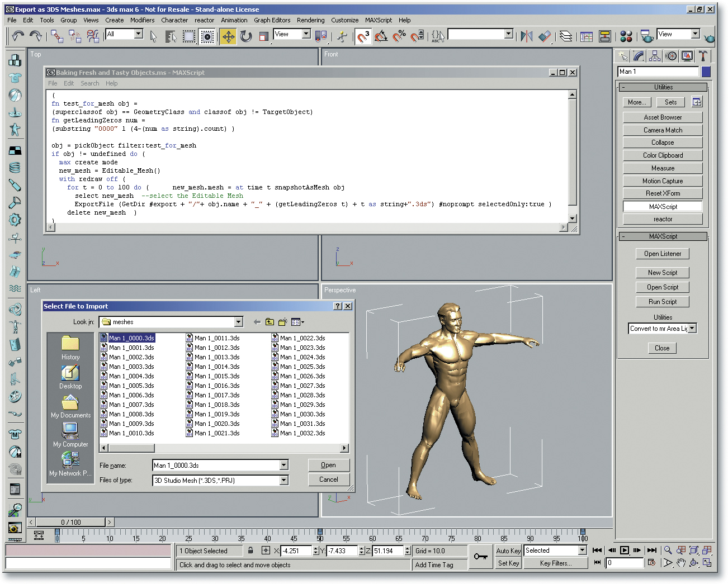
Task: Choose the Select Object arrow tool
Action: 154,37
